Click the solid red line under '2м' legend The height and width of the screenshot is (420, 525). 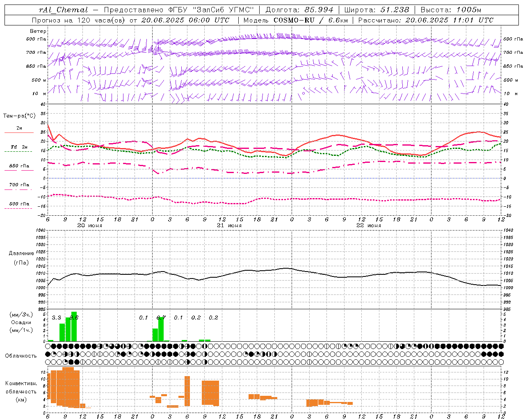pyautogui.click(x=18, y=132)
